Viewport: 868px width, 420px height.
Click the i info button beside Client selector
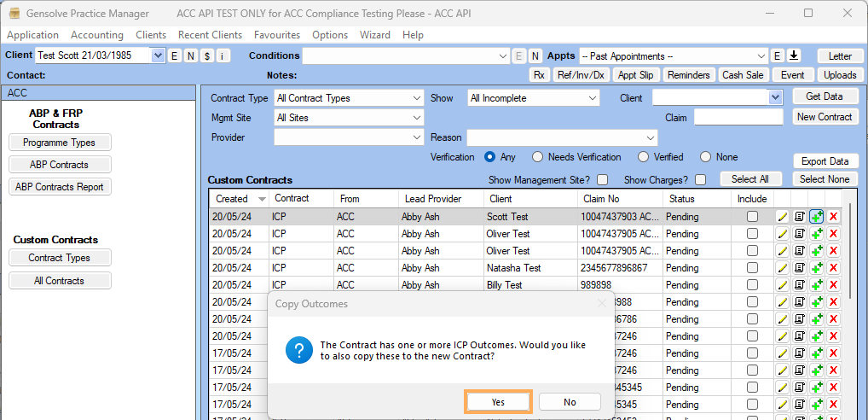[223, 56]
